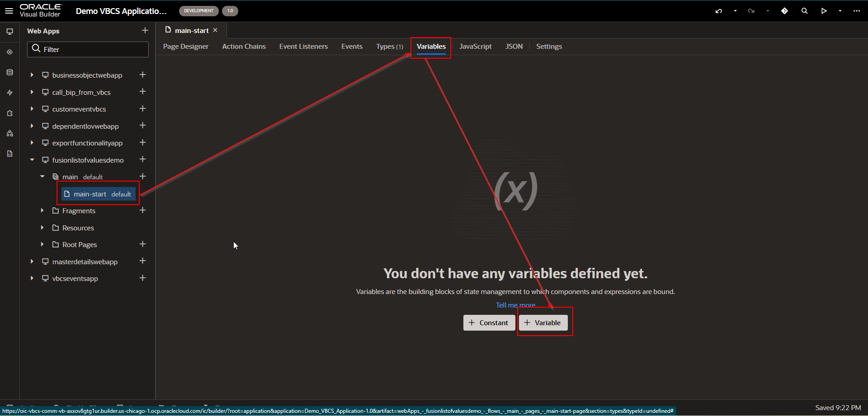
Task: Open the hamburger main menu
Action: pyautogui.click(x=9, y=10)
